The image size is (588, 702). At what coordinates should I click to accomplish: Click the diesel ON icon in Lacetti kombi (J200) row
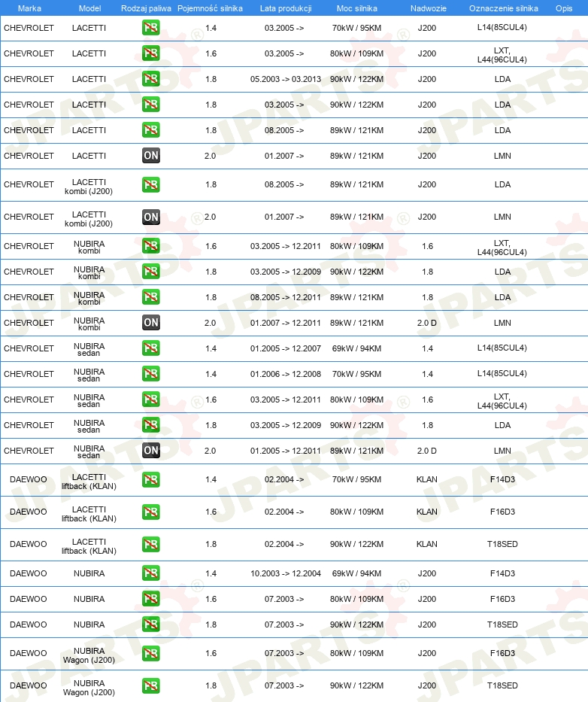[x=151, y=217]
